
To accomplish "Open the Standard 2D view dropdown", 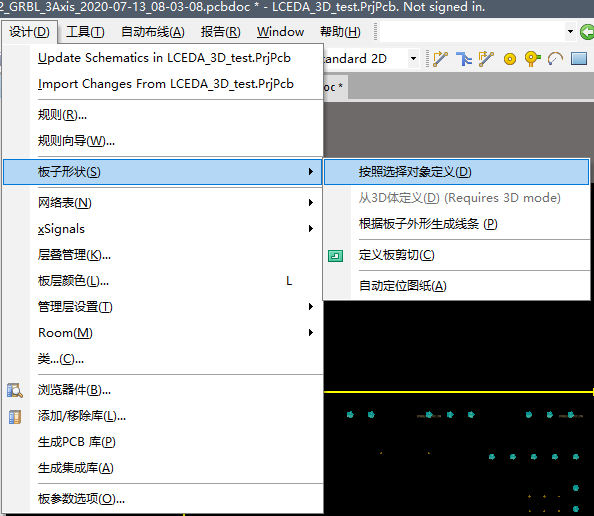I will tap(414, 58).
